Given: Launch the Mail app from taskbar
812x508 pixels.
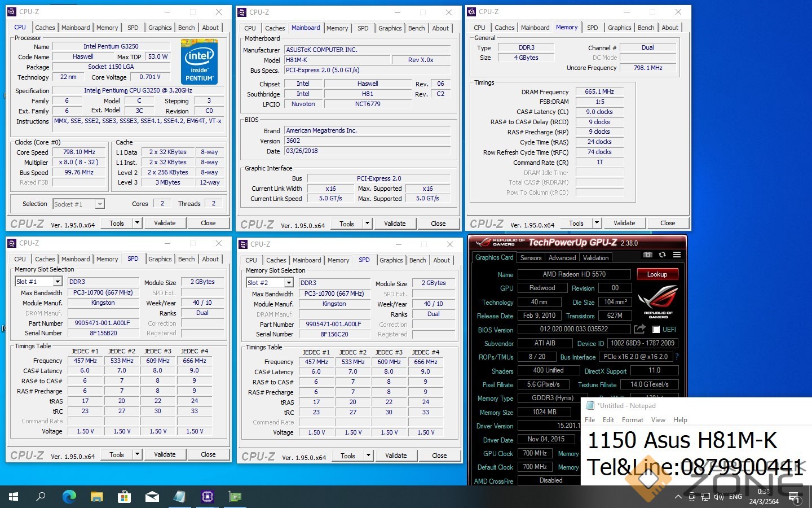Looking at the screenshot, I should 152,497.
